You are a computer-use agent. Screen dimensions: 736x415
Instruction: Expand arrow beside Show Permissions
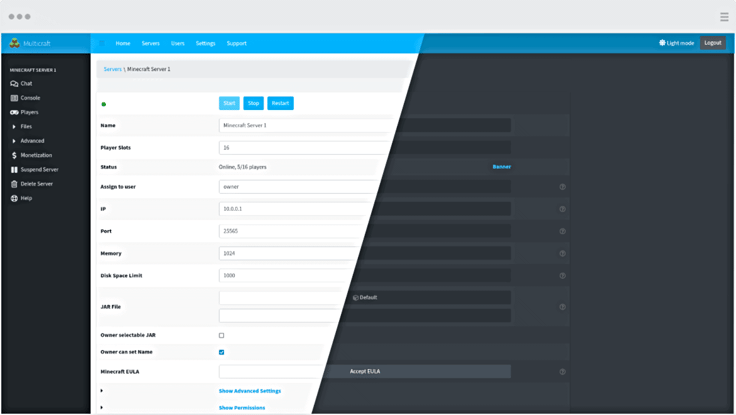[x=102, y=407]
